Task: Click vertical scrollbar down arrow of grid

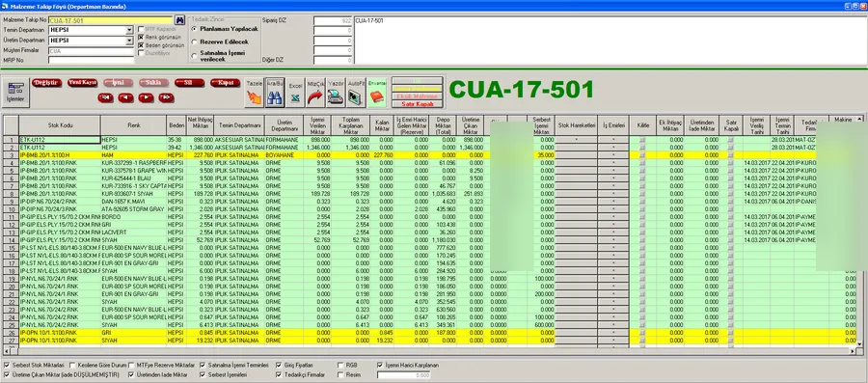Action: pyautogui.click(x=859, y=344)
